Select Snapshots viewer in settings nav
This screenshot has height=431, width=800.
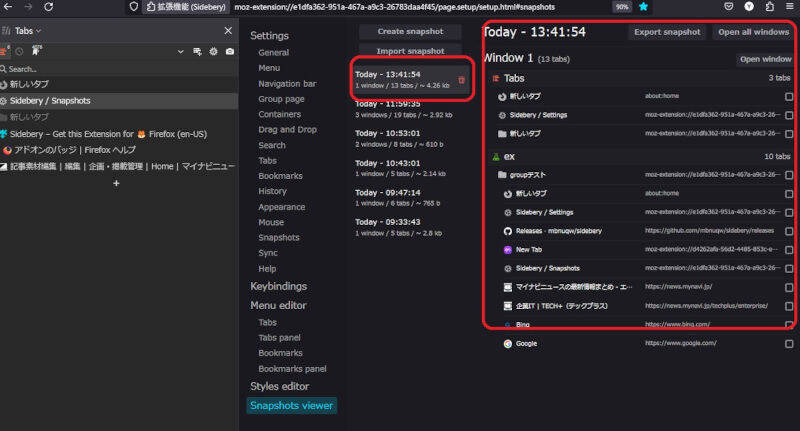291,405
